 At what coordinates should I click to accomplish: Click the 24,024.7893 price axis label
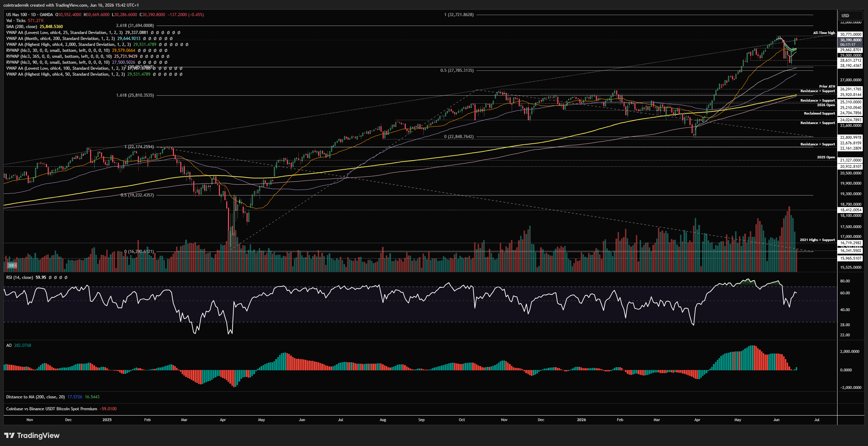(x=850, y=120)
